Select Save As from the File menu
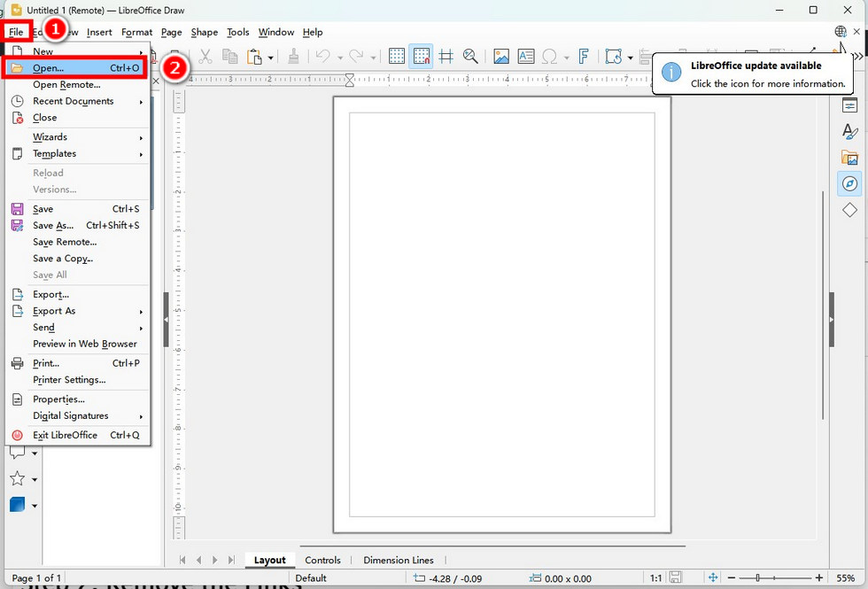Image resolution: width=868 pixels, height=589 pixels. 53,225
